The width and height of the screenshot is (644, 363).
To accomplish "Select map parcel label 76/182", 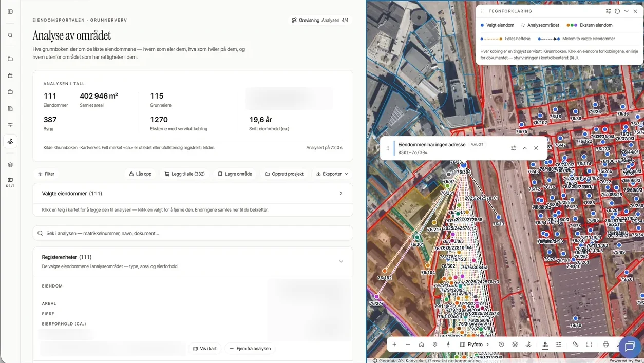I will tap(384, 278).
